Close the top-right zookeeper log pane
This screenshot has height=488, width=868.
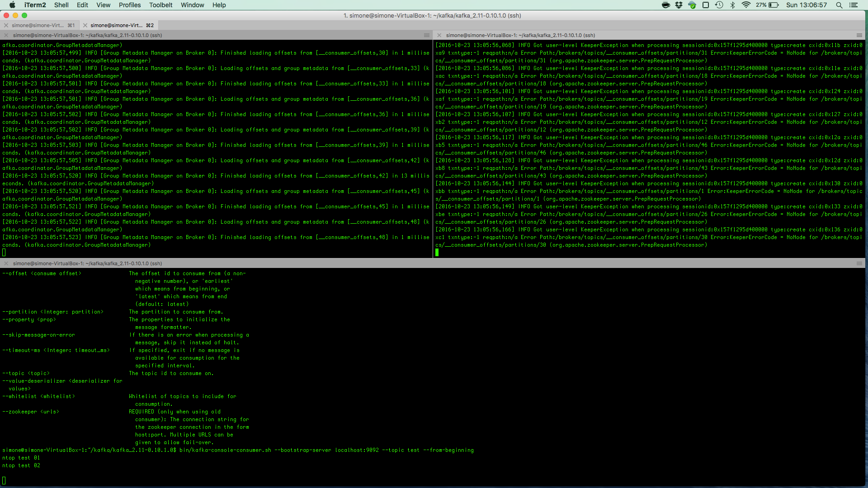439,35
